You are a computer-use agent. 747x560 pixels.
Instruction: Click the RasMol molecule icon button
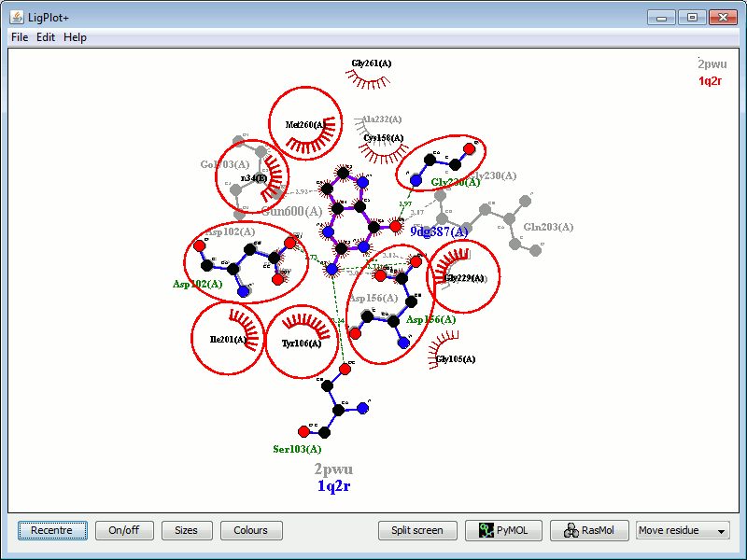click(x=589, y=530)
